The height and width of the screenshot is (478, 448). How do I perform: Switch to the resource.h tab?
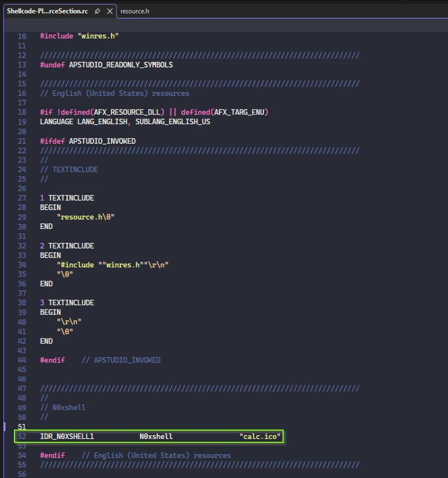click(x=135, y=11)
